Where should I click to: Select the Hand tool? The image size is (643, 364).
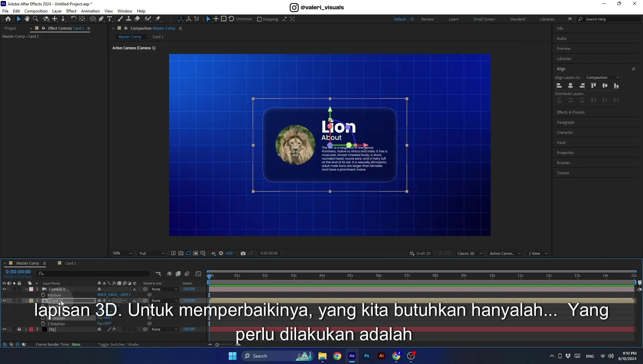tap(27, 19)
